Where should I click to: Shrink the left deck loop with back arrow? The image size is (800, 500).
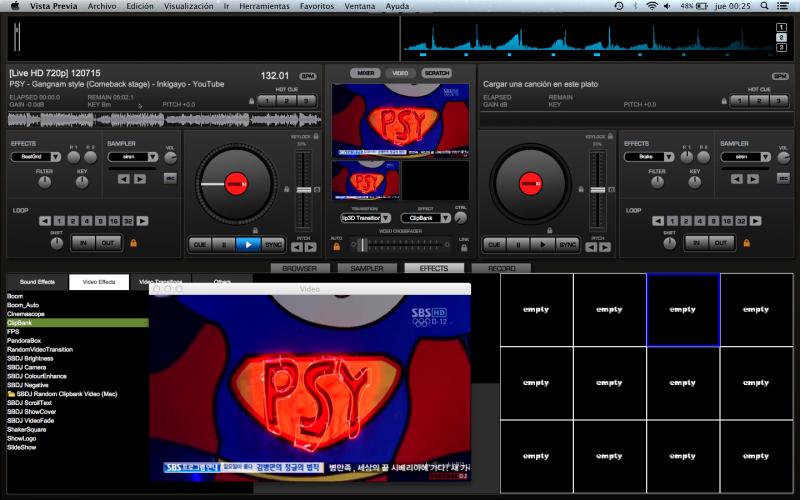coord(45,221)
